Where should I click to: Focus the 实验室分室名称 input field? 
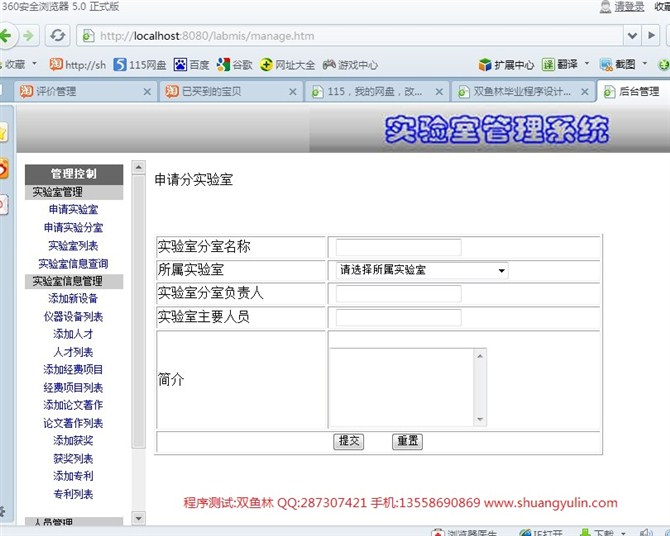398,247
